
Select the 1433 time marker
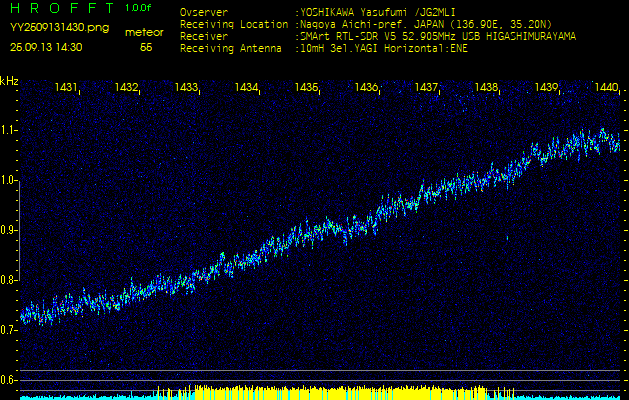(x=186, y=88)
